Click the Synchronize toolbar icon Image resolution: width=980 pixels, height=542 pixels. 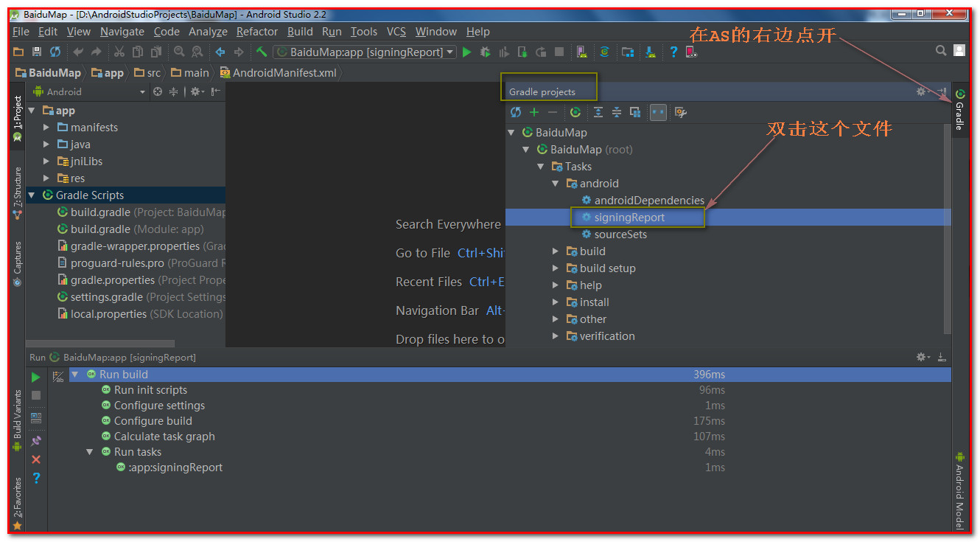pyautogui.click(x=55, y=52)
